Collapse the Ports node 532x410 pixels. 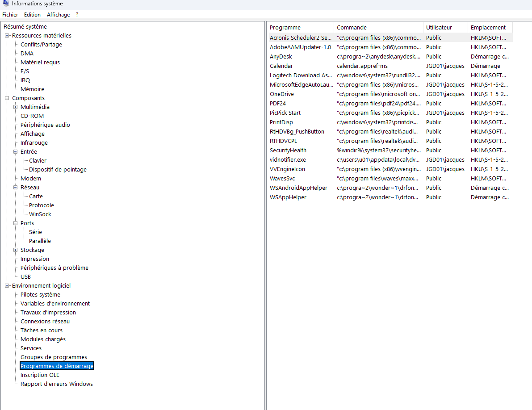15,223
